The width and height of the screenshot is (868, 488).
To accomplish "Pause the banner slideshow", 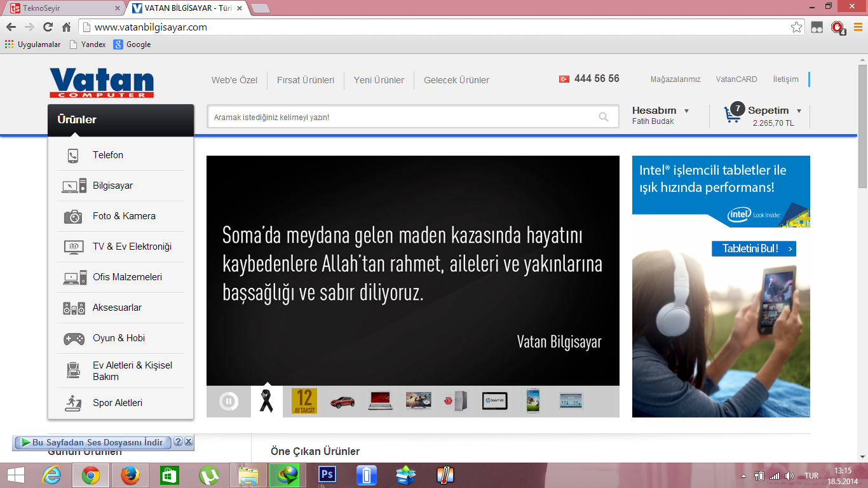I will (x=228, y=401).
